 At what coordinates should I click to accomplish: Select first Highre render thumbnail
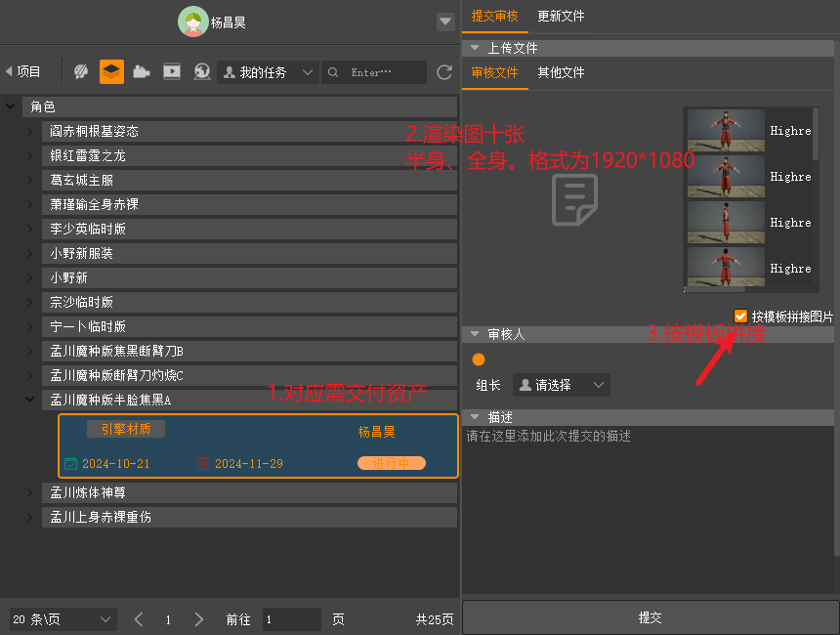pos(726,130)
